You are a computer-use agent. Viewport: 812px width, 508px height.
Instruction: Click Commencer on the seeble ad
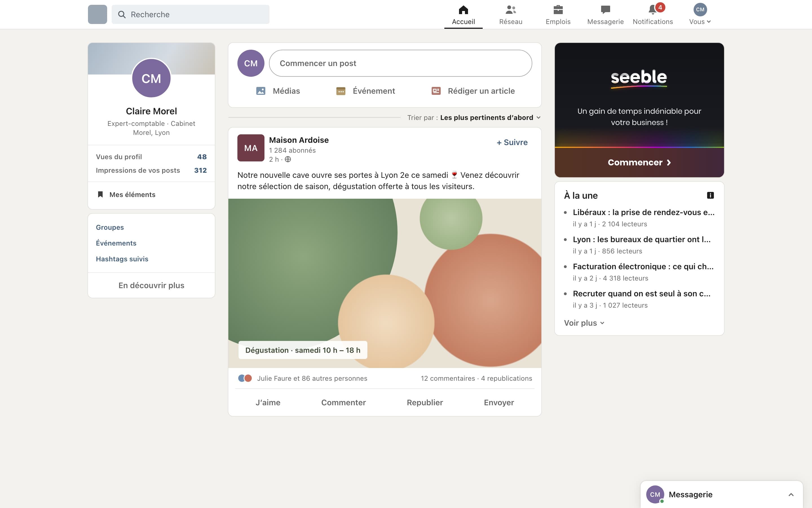(x=639, y=163)
